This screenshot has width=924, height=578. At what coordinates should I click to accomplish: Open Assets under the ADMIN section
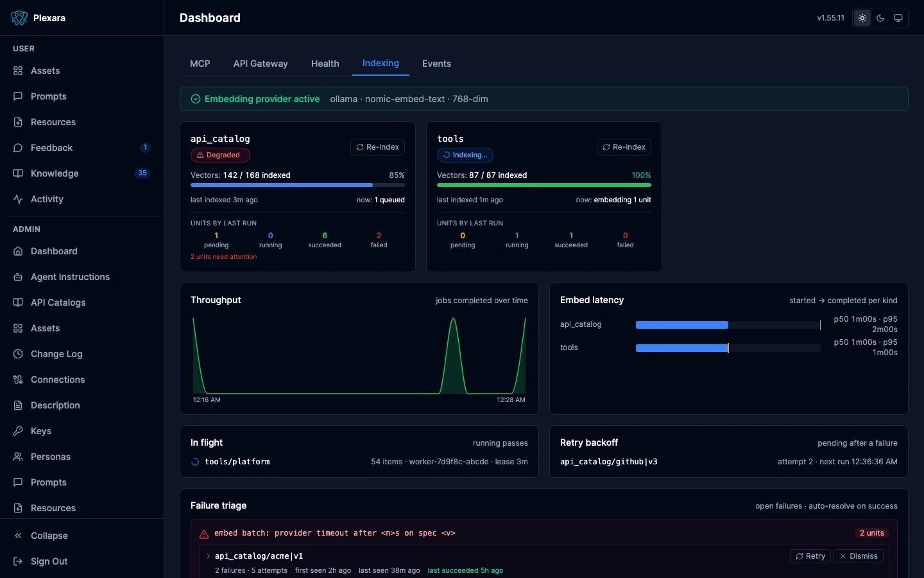click(x=81, y=328)
